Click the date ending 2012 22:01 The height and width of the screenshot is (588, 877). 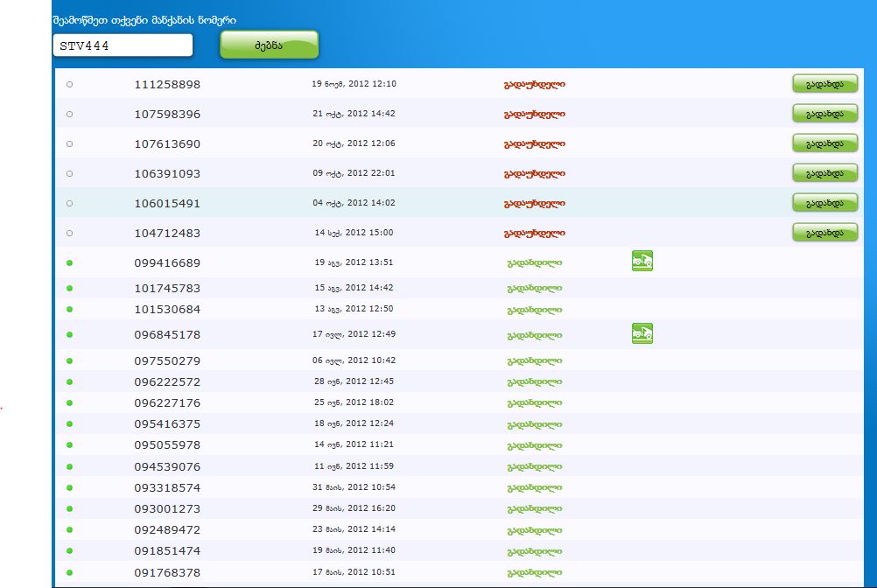pyautogui.click(x=354, y=173)
